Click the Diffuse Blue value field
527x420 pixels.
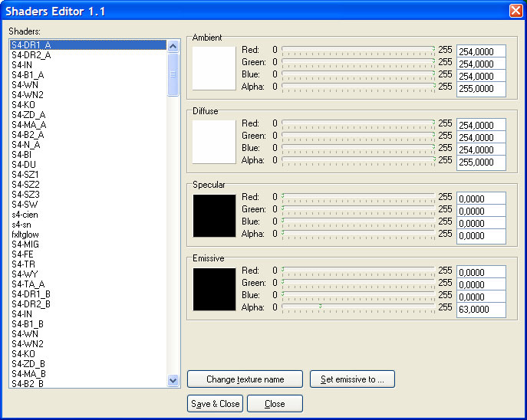[x=481, y=149]
